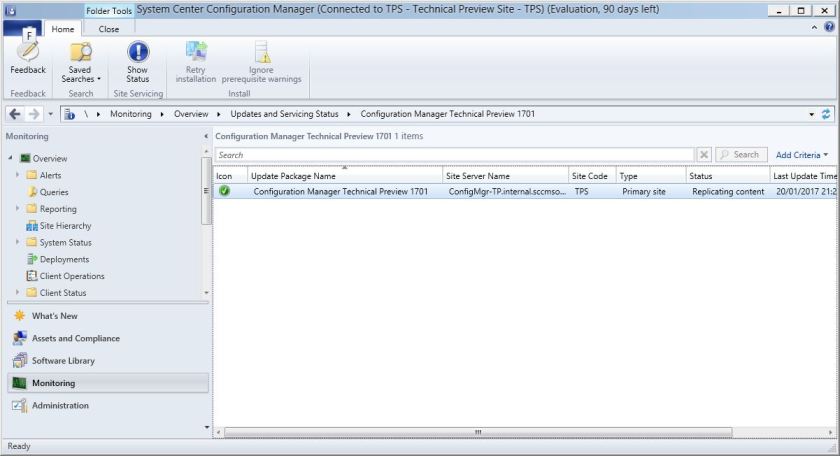Open the Client Operations node

pos(72,276)
